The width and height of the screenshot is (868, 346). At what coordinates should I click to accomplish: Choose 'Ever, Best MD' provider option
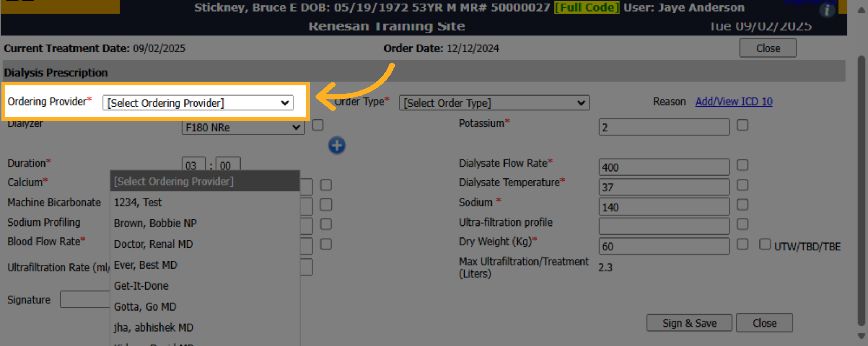tap(205, 265)
